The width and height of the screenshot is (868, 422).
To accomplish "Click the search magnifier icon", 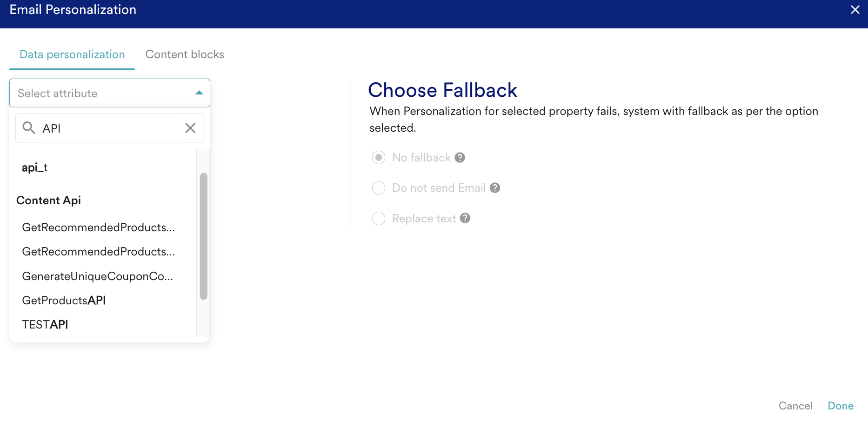I will tap(29, 128).
